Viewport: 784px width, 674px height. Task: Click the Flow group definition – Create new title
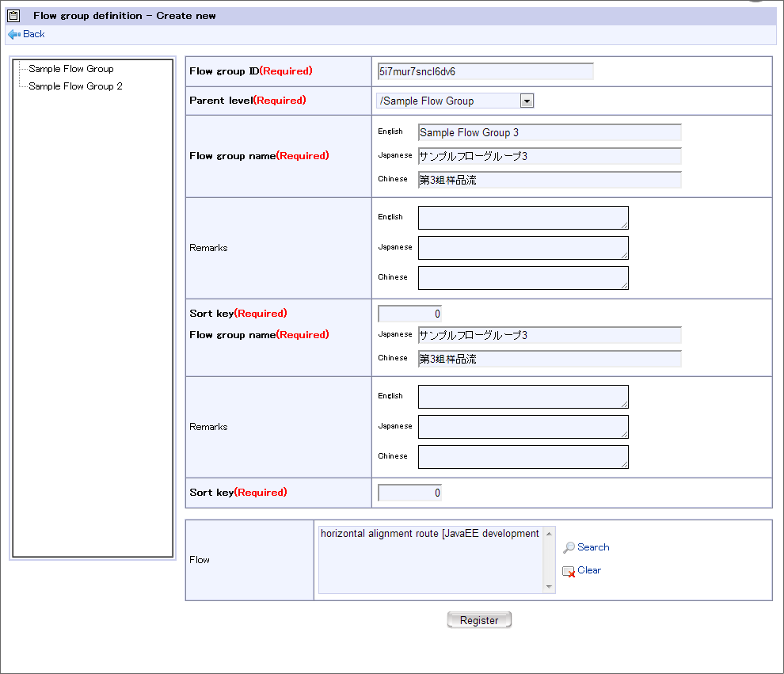coord(124,16)
